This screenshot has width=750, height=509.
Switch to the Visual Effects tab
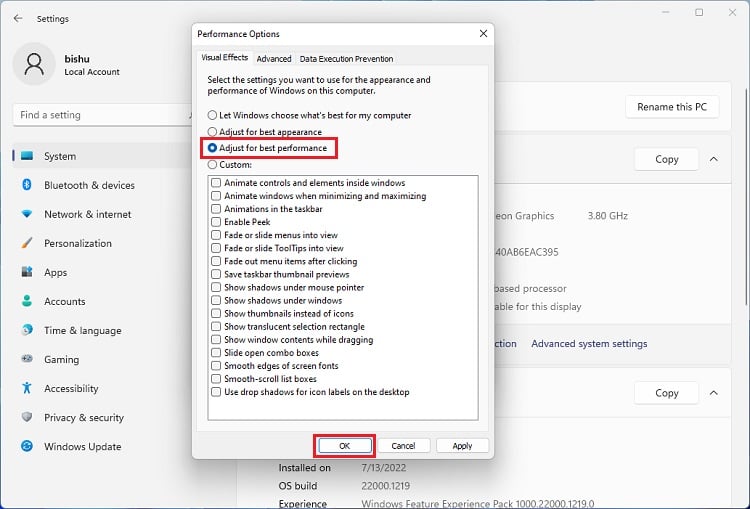pos(224,57)
